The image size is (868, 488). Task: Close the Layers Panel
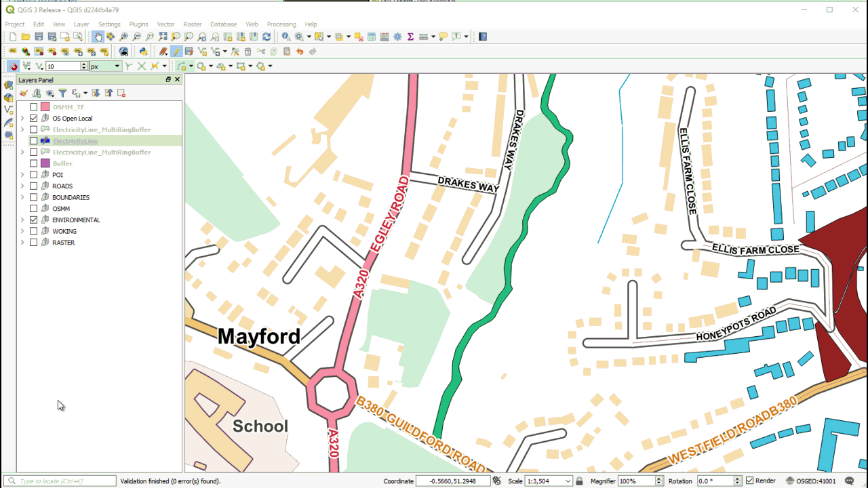point(178,79)
